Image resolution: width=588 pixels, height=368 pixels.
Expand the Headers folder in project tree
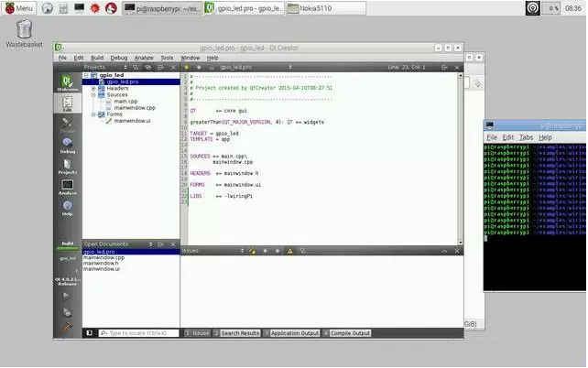click(x=93, y=88)
